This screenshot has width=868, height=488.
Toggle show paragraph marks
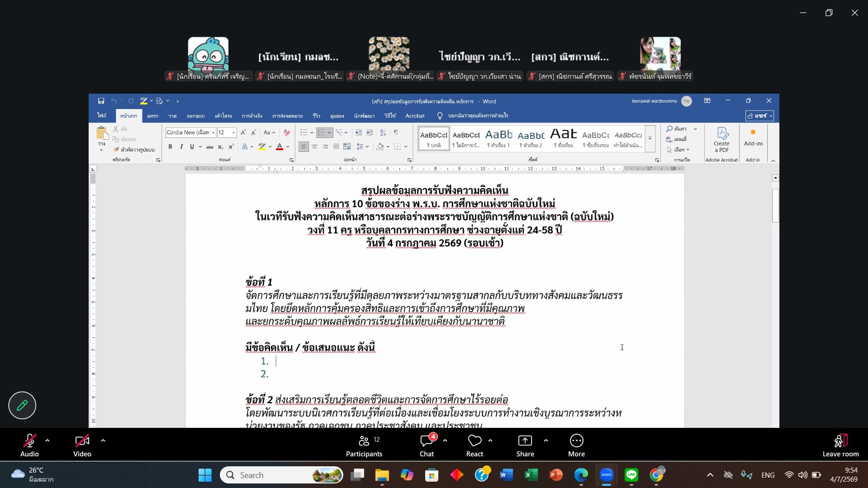pyautogui.click(x=396, y=133)
